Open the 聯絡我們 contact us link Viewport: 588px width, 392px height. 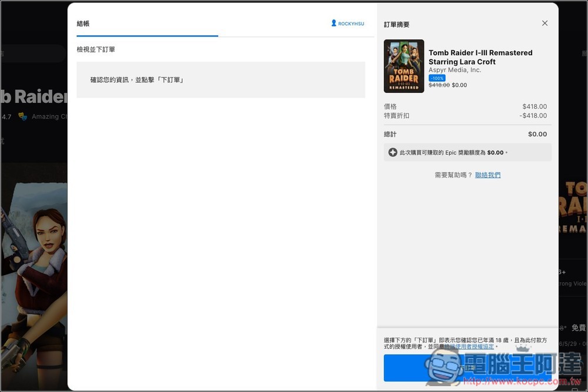point(487,175)
